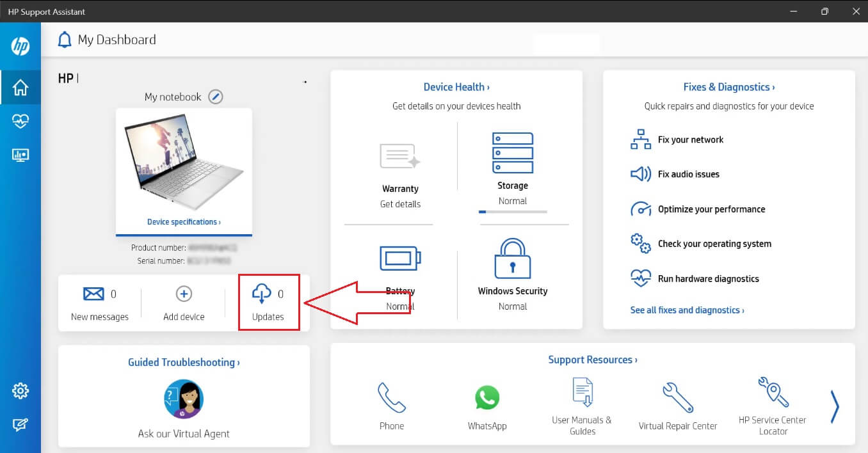Open New messages envelope icon
868x453 pixels.
93,294
